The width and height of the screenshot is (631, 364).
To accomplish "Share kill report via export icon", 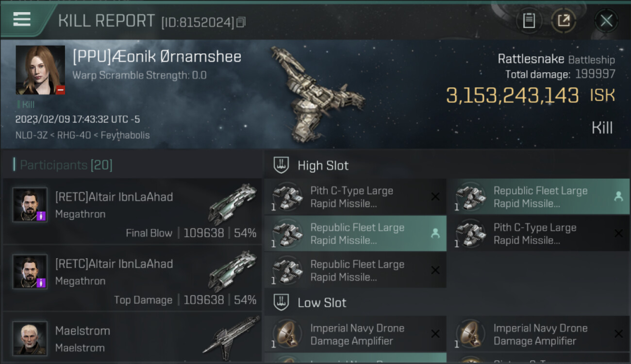I will pyautogui.click(x=564, y=21).
